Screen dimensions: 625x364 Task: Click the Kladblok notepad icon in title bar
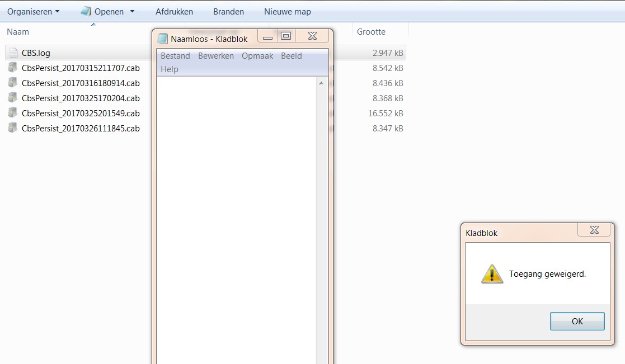tap(163, 39)
